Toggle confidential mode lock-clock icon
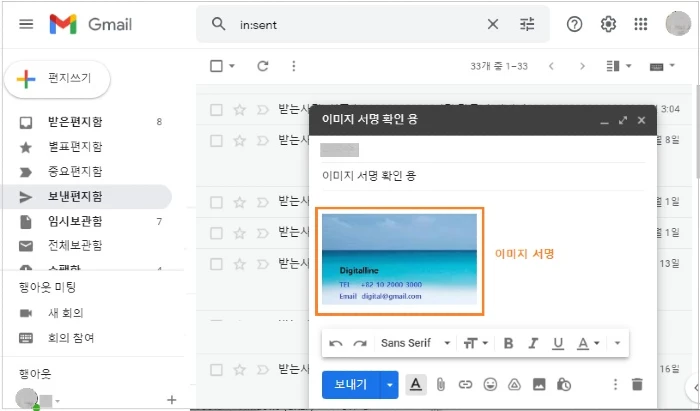This screenshot has height=411, width=700. pyautogui.click(x=563, y=384)
